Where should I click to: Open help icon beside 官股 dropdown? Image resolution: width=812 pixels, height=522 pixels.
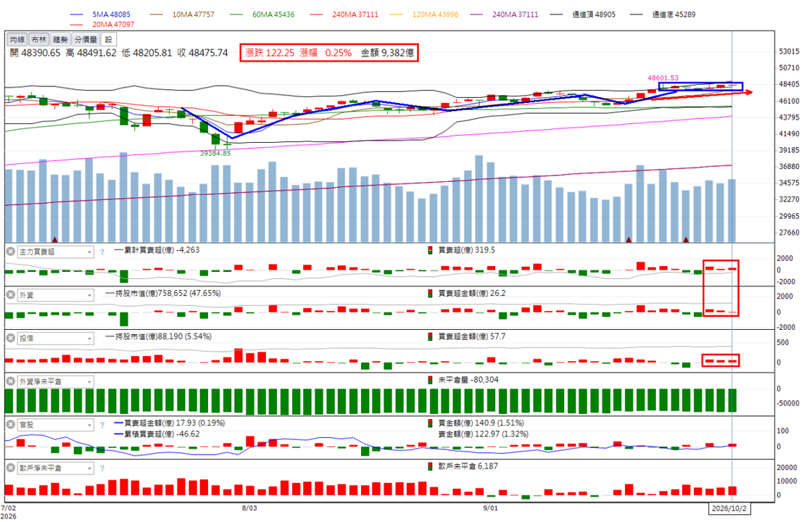coord(102,425)
